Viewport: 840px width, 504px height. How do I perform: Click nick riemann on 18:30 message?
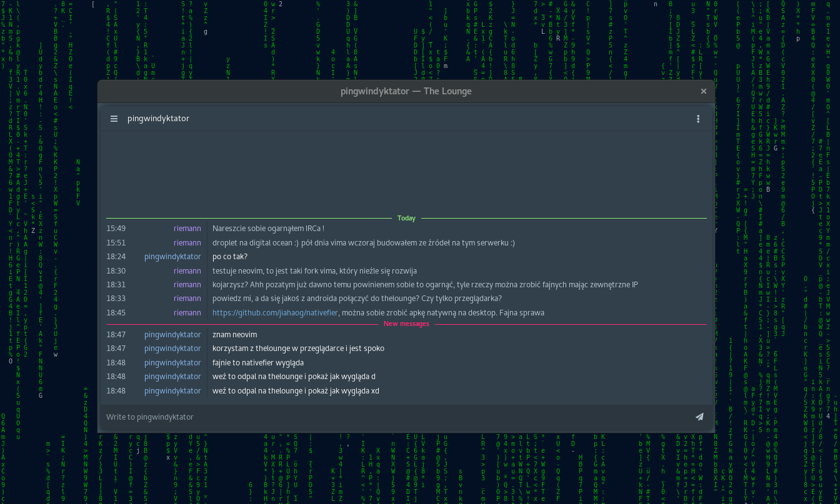click(x=187, y=271)
